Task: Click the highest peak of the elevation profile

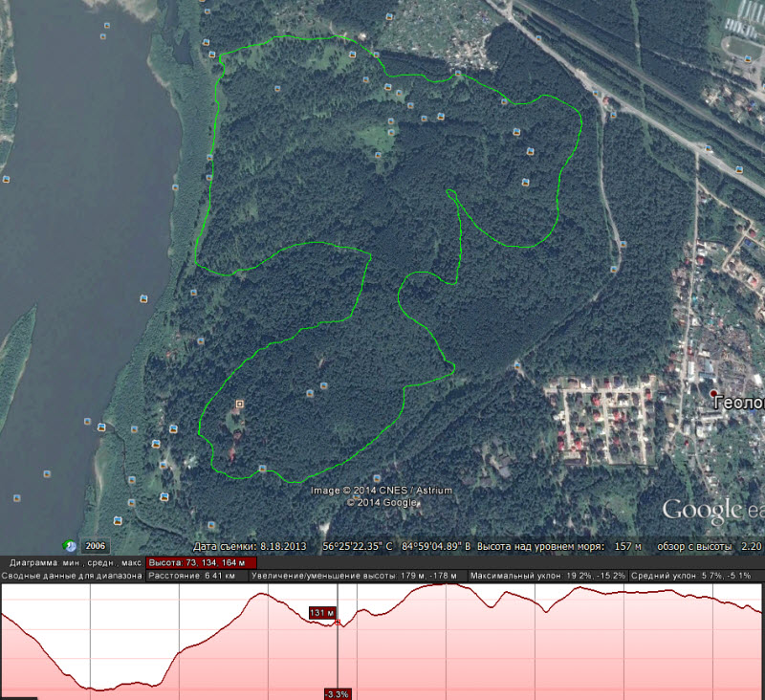Action: pyautogui.click(x=447, y=584)
